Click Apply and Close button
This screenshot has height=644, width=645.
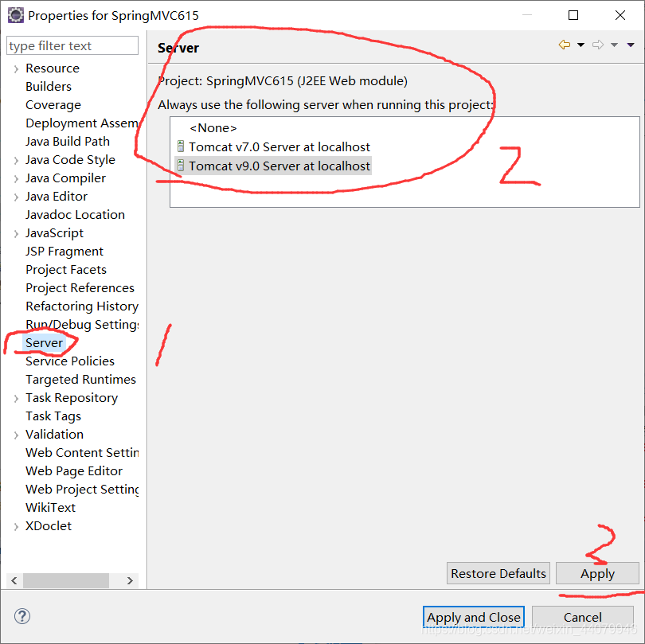[x=474, y=617]
